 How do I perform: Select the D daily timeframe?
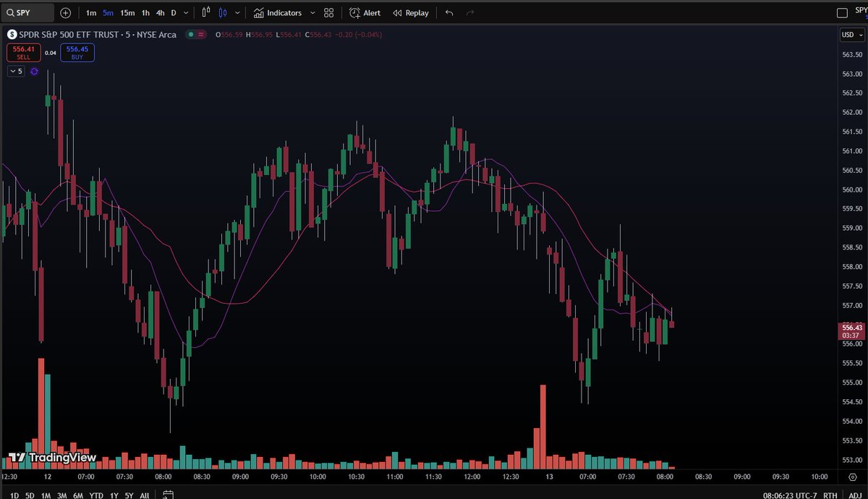174,13
